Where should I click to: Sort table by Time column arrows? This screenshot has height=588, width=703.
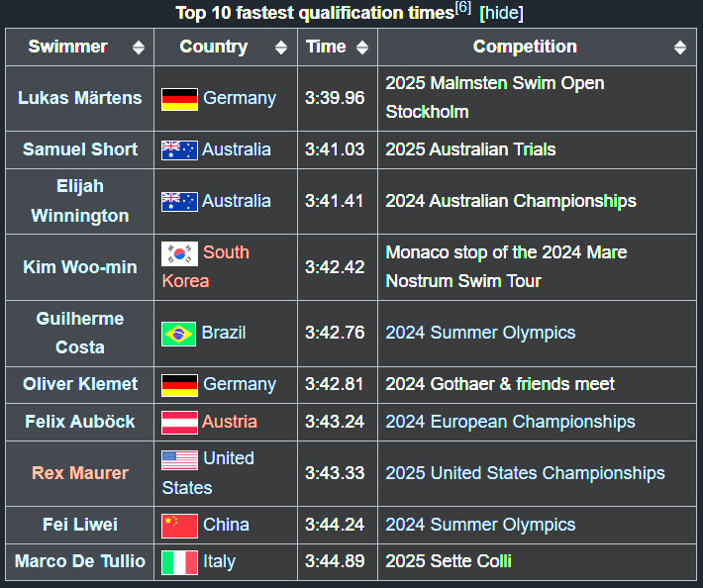point(362,48)
